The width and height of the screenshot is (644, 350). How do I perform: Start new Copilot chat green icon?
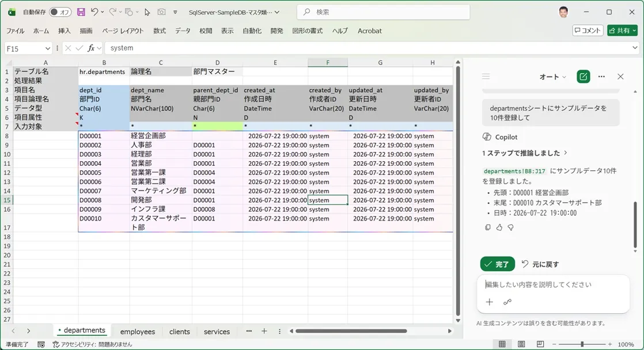[x=583, y=77]
